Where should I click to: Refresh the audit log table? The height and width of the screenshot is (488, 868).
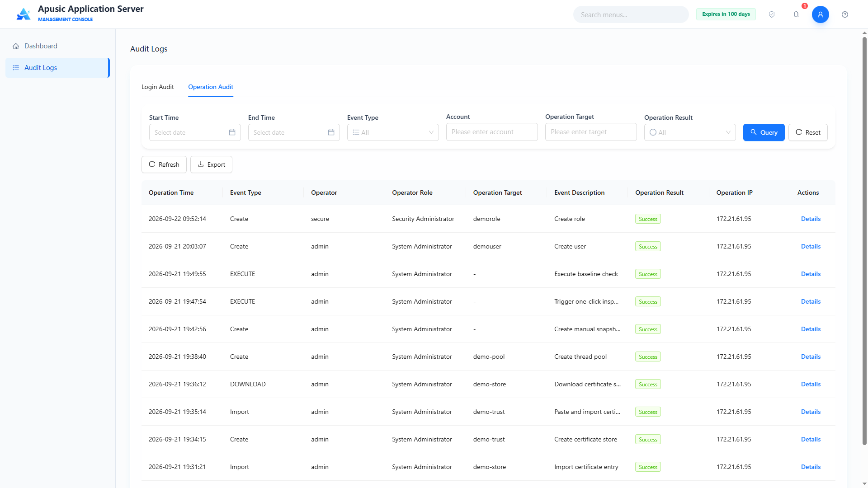pyautogui.click(x=164, y=164)
